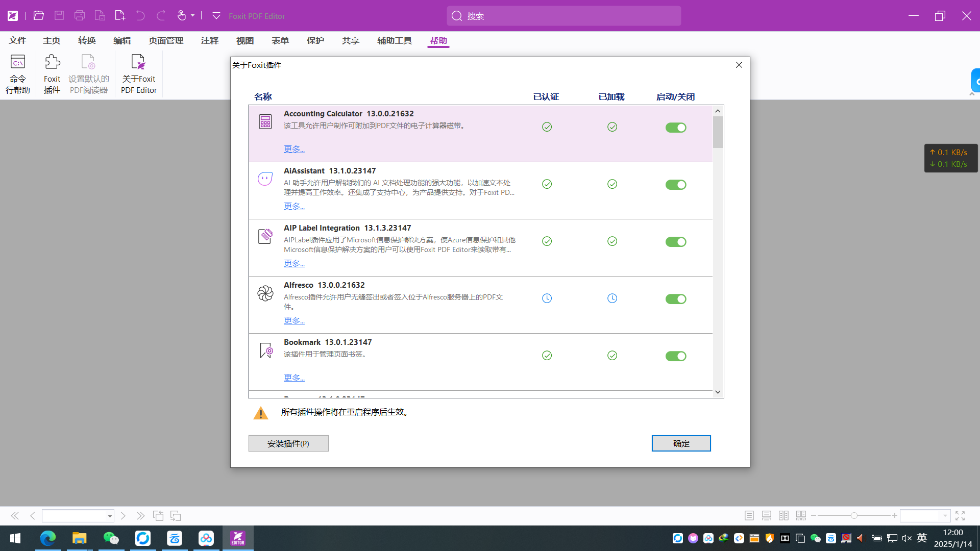Click the 安装插件(P) button

[288, 443]
